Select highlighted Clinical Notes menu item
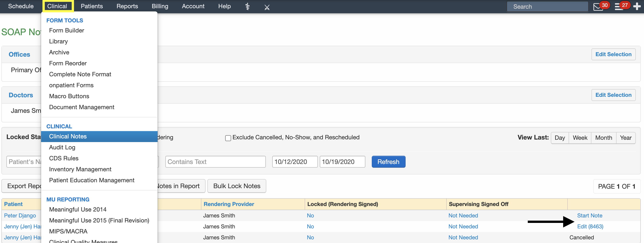This screenshot has height=243, width=644. (x=99, y=137)
